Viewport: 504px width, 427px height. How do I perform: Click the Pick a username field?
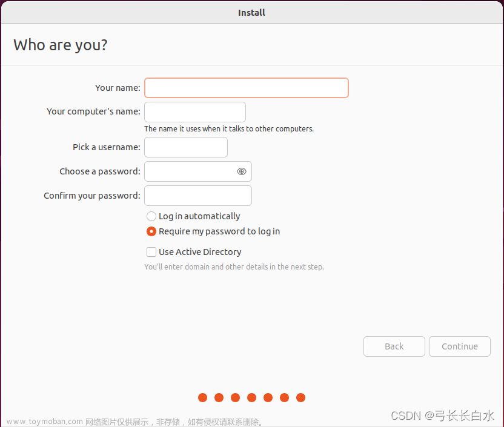[x=185, y=147]
